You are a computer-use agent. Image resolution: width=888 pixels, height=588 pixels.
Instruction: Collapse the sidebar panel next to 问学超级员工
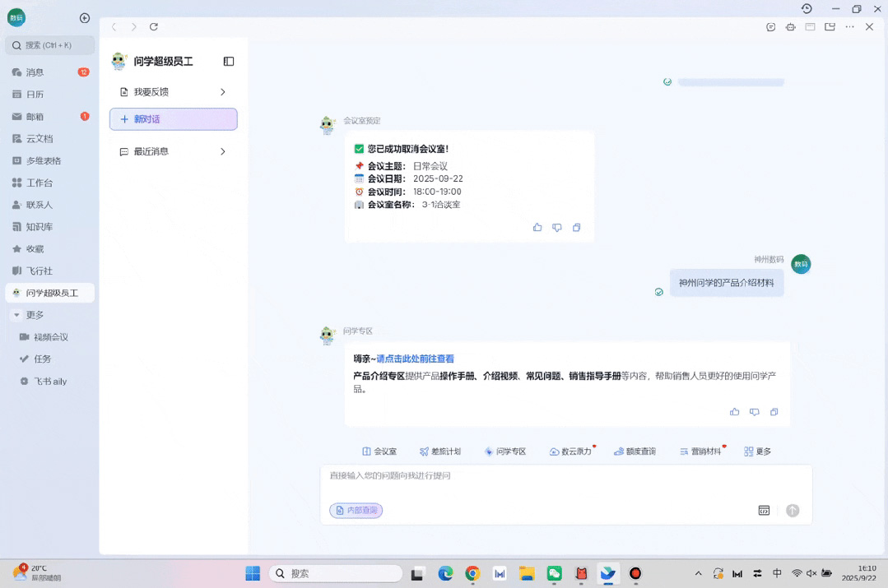[229, 62]
